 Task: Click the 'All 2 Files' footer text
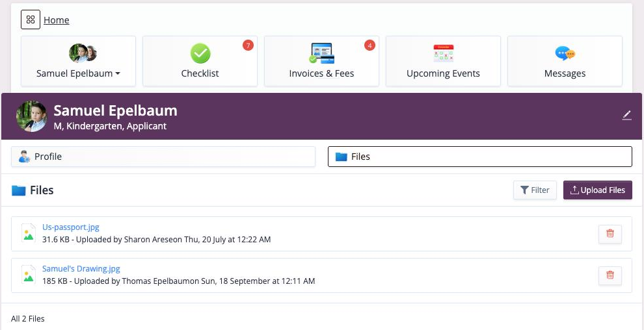(x=27, y=318)
